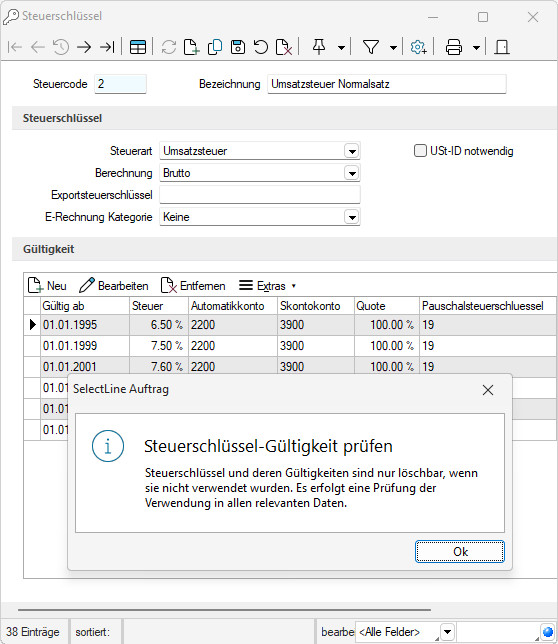Go to the next record with the arrow

pyautogui.click(x=84, y=47)
